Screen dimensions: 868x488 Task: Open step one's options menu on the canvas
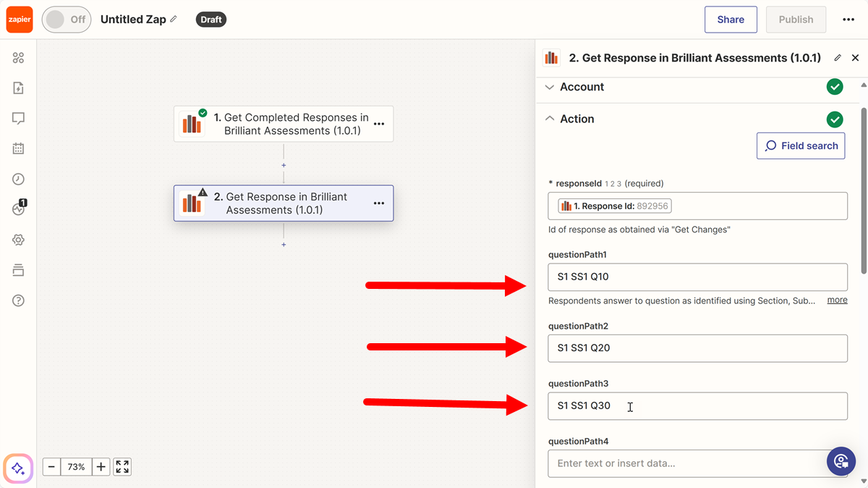(378, 123)
